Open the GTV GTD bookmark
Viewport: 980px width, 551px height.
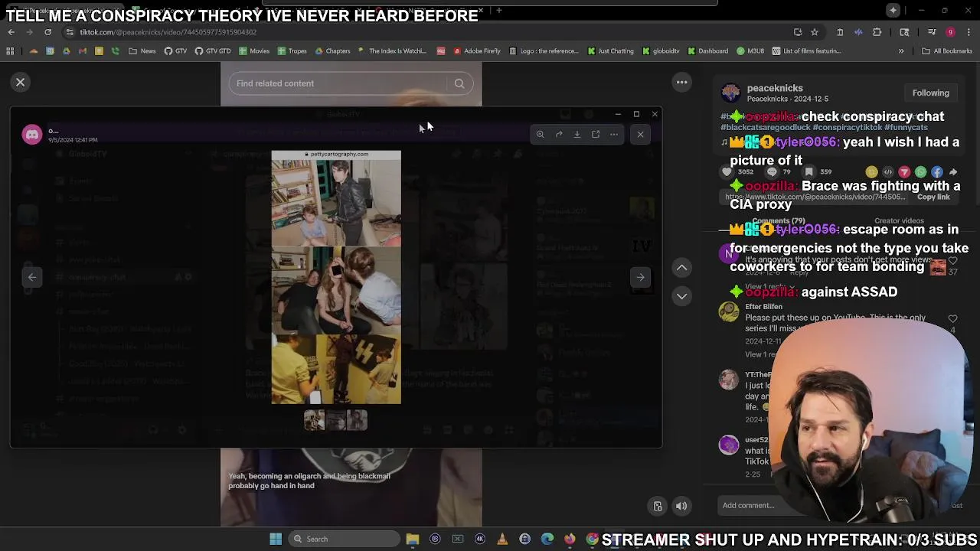pos(213,51)
